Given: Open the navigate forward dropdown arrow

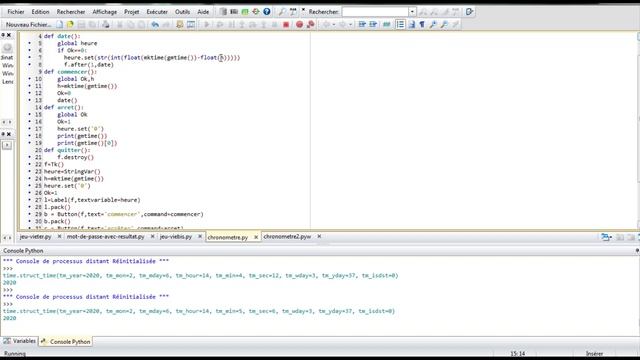Looking at the screenshot, I should tap(350, 24).
